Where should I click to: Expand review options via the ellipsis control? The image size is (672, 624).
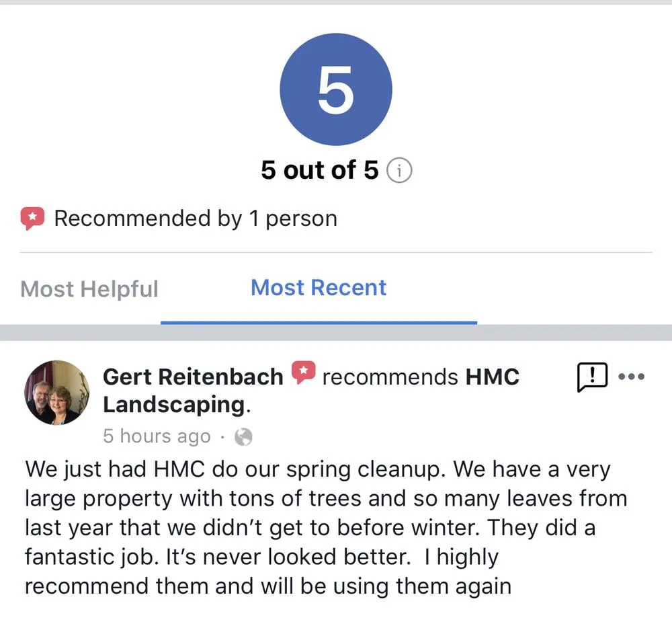(632, 377)
